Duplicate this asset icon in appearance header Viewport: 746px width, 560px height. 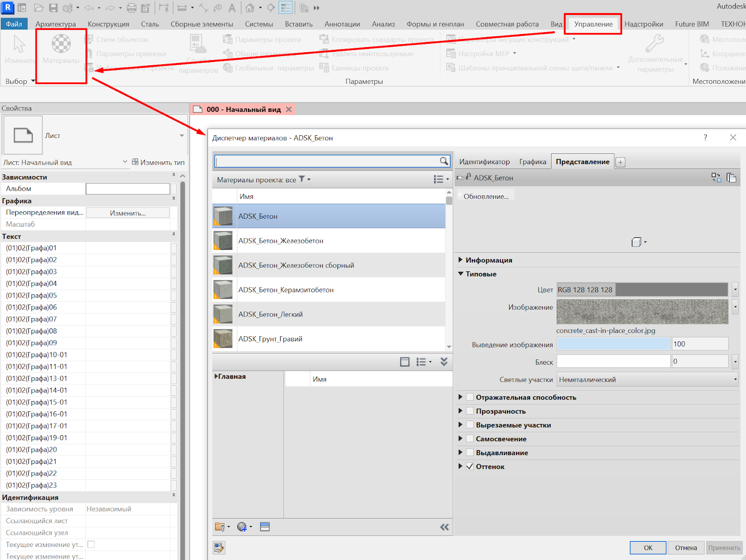pyautogui.click(x=732, y=178)
